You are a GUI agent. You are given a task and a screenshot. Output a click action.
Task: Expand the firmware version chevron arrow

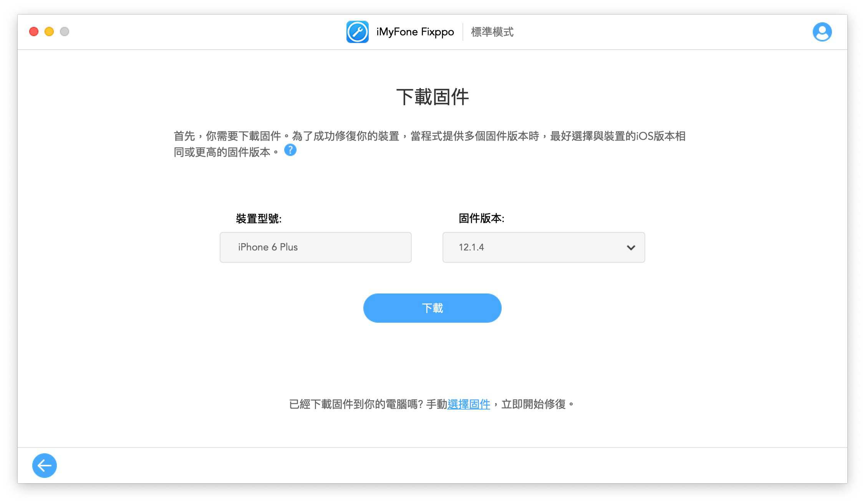pyautogui.click(x=631, y=248)
